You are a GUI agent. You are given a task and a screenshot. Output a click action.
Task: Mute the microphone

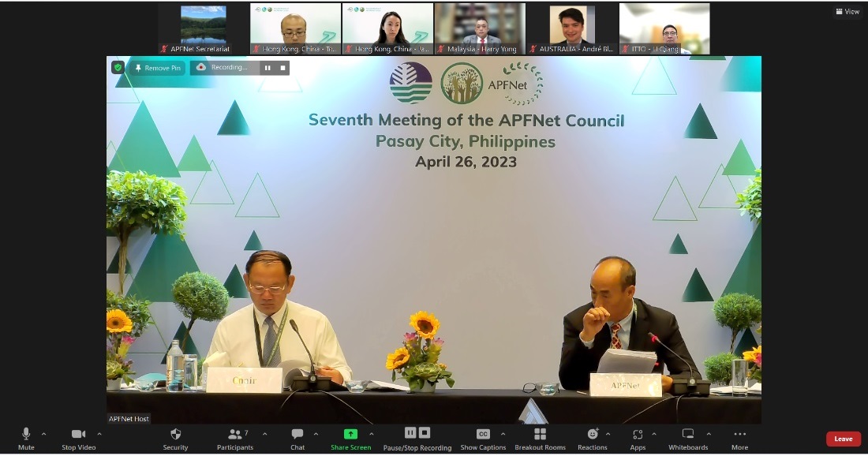[x=26, y=438]
